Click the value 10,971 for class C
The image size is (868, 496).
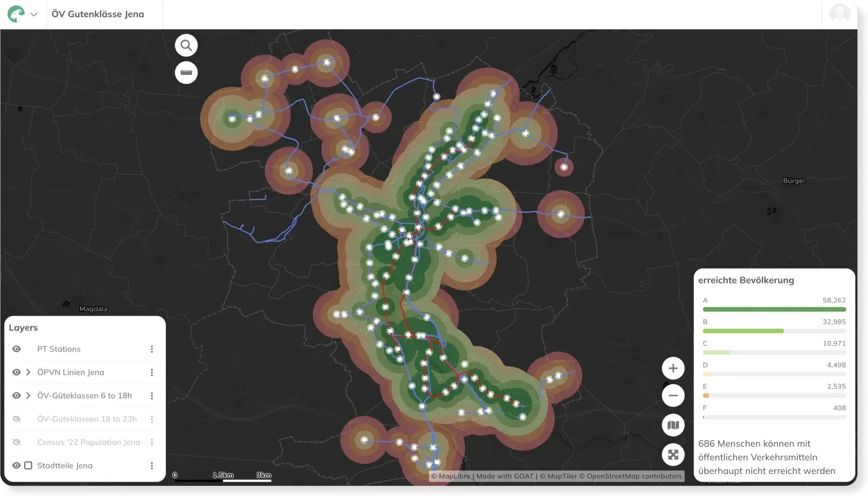pyautogui.click(x=834, y=343)
